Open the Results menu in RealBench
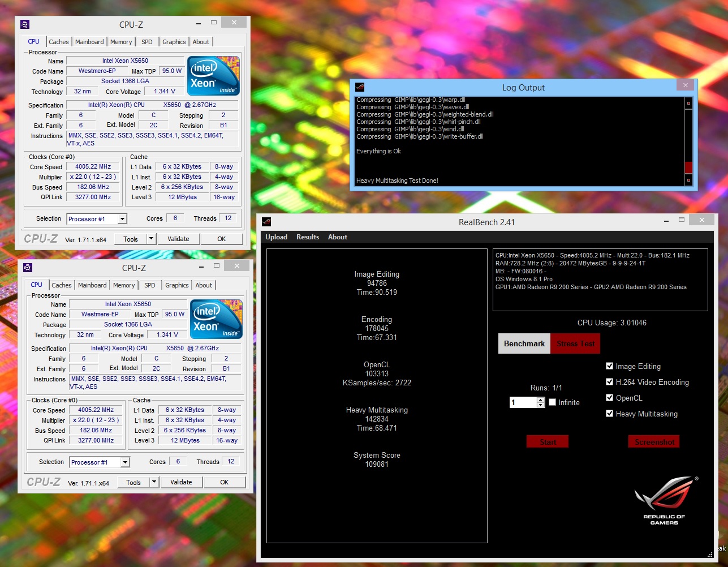Image resolution: width=728 pixels, height=567 pixels. tap(308, 237)
